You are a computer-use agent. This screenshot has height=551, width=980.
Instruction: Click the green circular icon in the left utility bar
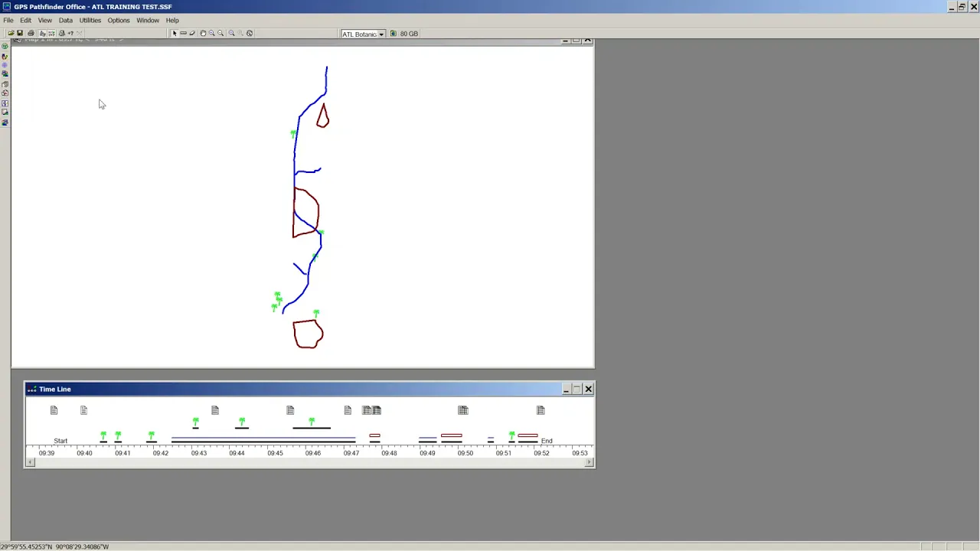(x=5, y=47)
